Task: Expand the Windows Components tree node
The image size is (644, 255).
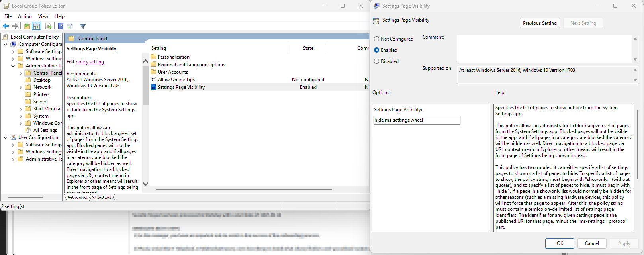Action: click(20, 123)
